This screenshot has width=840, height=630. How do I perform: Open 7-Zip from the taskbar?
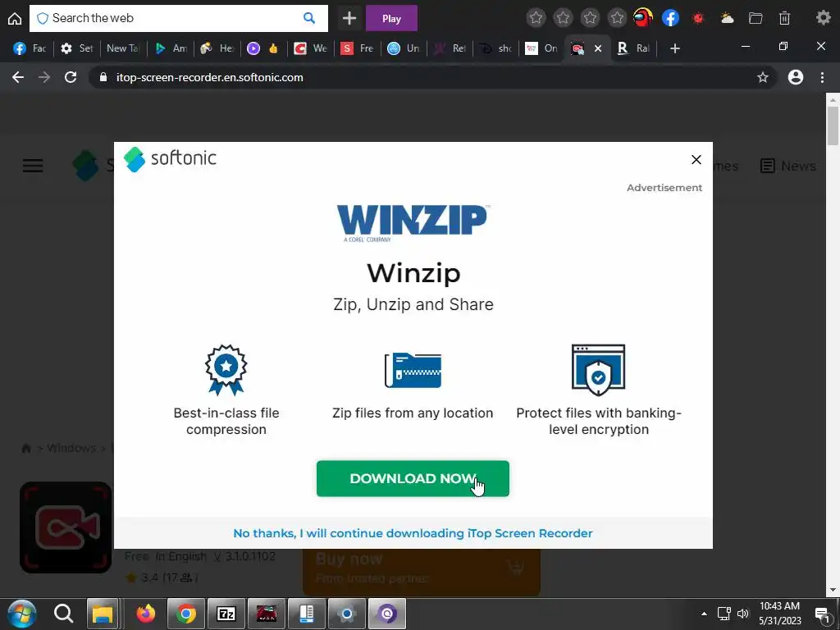click(226, 614)
